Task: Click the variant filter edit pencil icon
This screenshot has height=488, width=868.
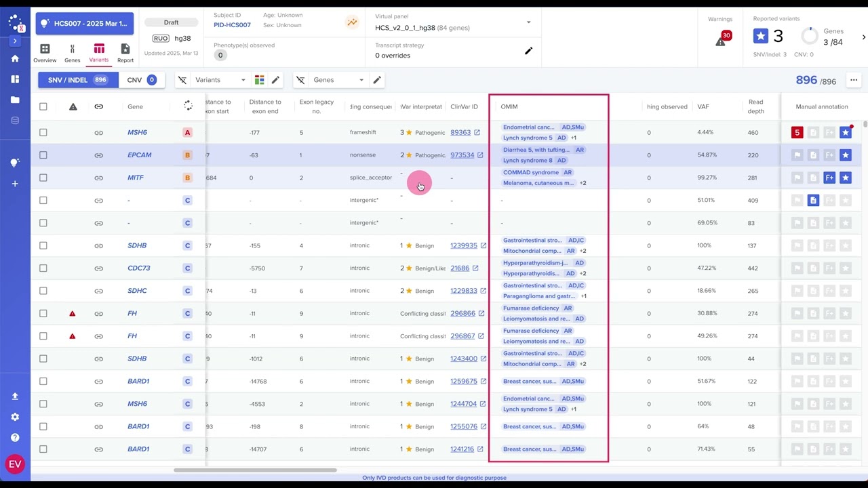Action: coord(275,80)
